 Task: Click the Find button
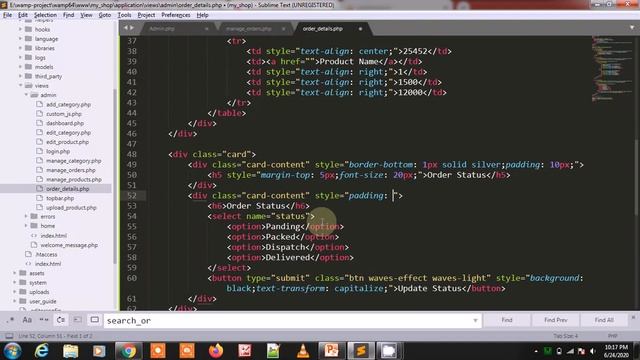pos(507,320)
